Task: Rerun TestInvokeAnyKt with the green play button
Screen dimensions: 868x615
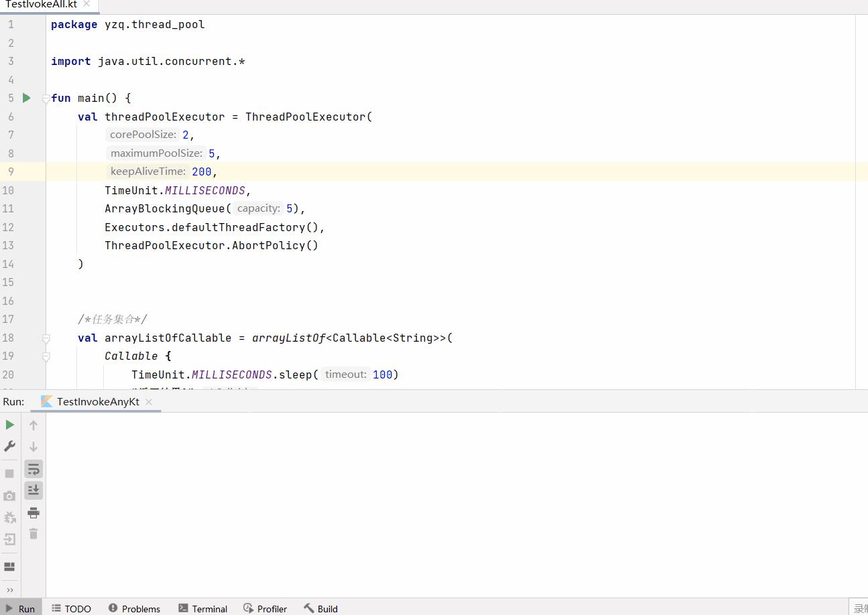Action: (9, 425)
